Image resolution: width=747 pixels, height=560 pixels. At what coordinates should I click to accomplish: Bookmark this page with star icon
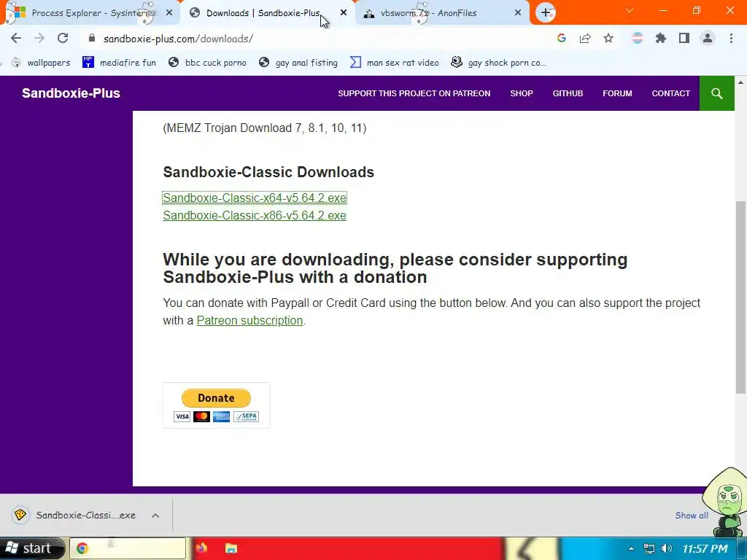(x=608, y=39)
